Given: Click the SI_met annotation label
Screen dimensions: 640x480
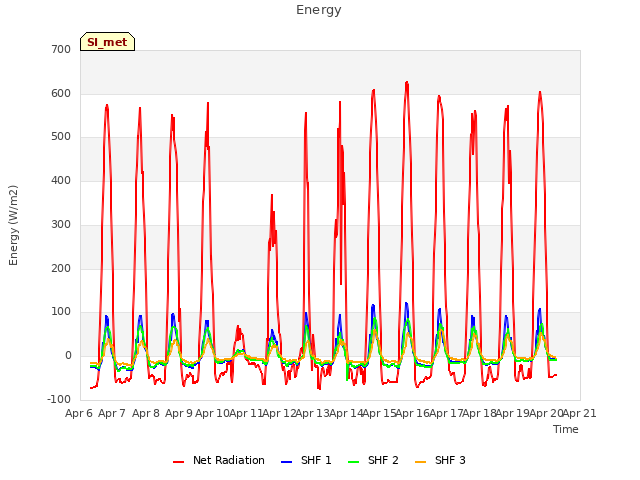Looking at the screenshot, I should (x=107, y=42).
